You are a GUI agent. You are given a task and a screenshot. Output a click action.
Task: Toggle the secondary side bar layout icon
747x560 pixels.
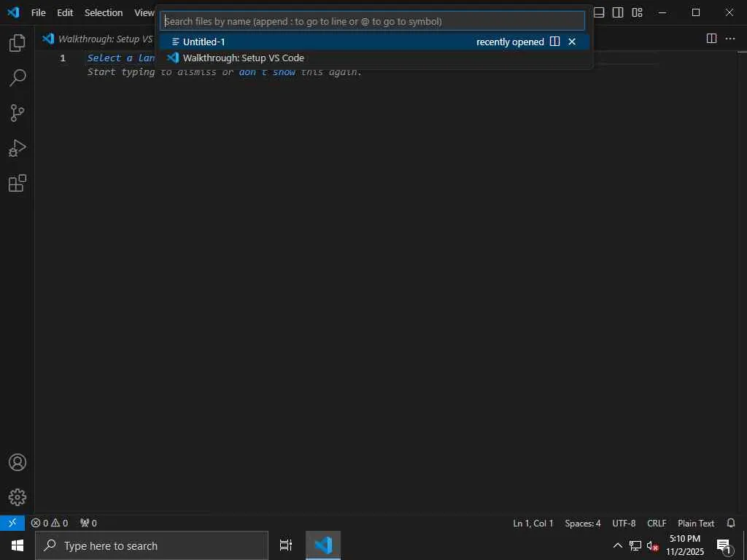point(618,12)
